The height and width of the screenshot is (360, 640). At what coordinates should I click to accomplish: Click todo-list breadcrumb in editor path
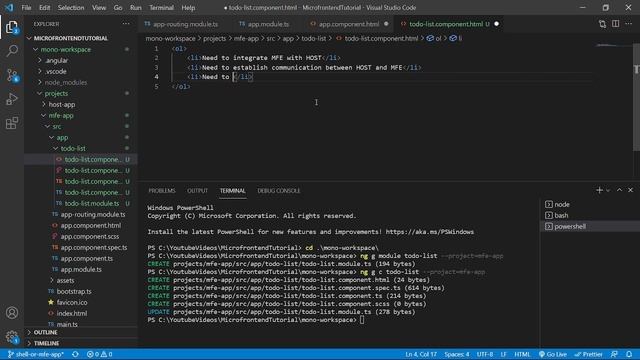point(313,38)
